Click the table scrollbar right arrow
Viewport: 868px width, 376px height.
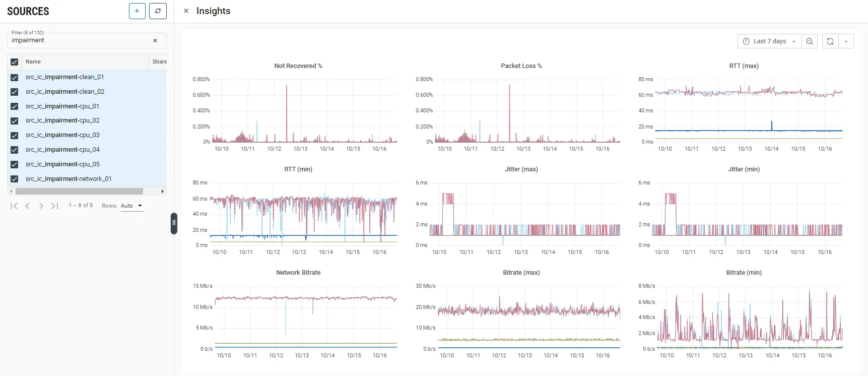[162, 192]
